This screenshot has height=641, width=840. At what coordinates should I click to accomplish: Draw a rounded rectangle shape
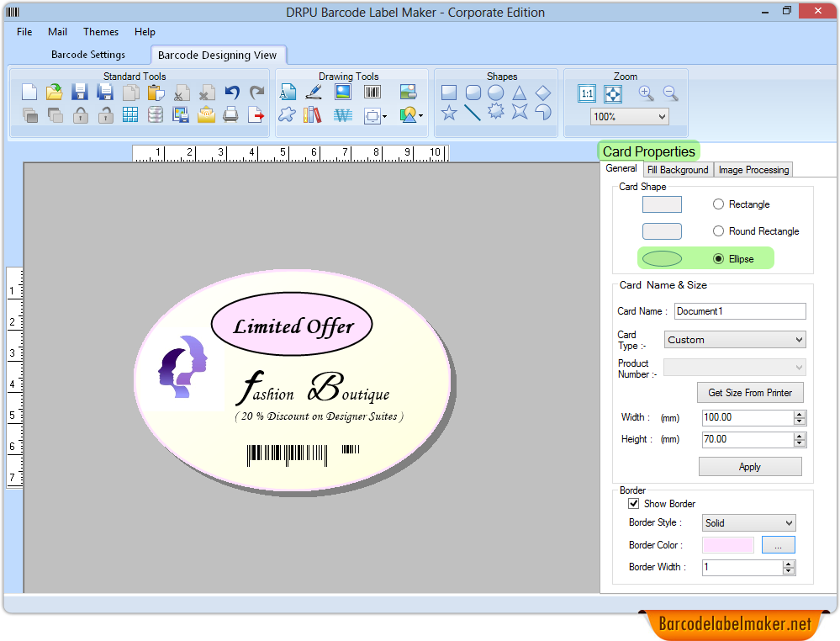(x=473, y=93)
